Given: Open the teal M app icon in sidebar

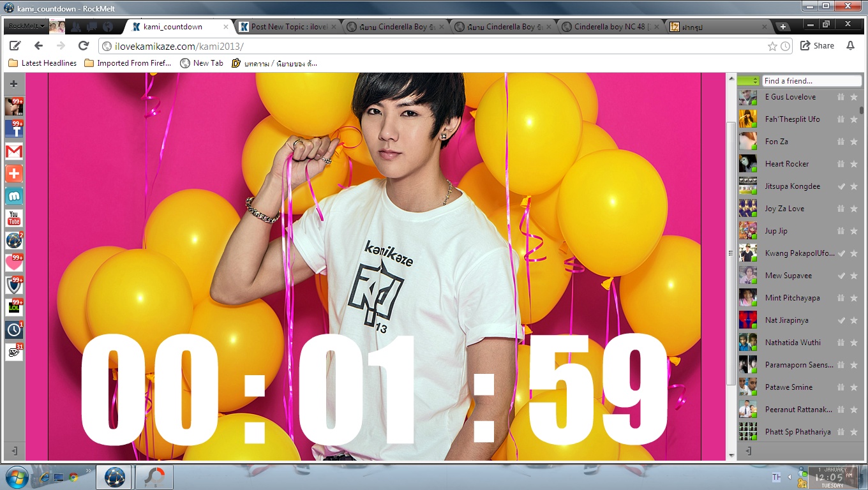Looking at the screenshot, I should (14, 196).
